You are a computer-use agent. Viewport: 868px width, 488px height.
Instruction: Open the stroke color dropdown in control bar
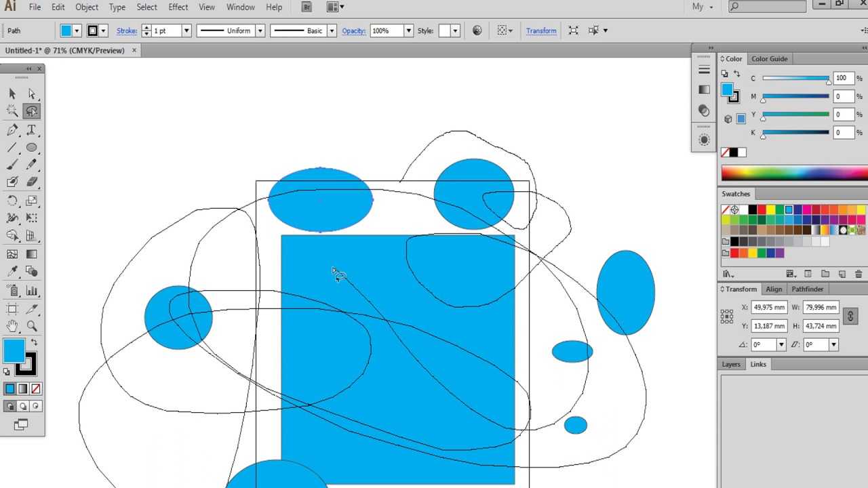click(103, 30)
